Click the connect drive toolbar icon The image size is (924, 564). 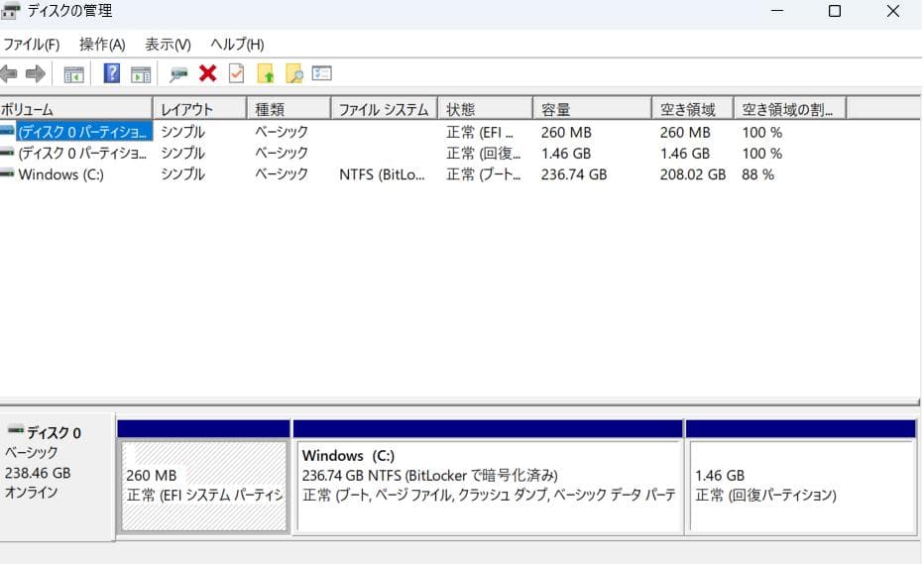178,74
